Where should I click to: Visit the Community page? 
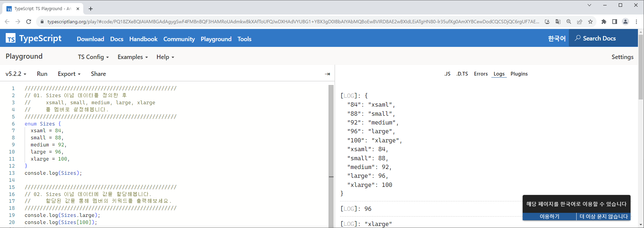click(x=179, y=39)
